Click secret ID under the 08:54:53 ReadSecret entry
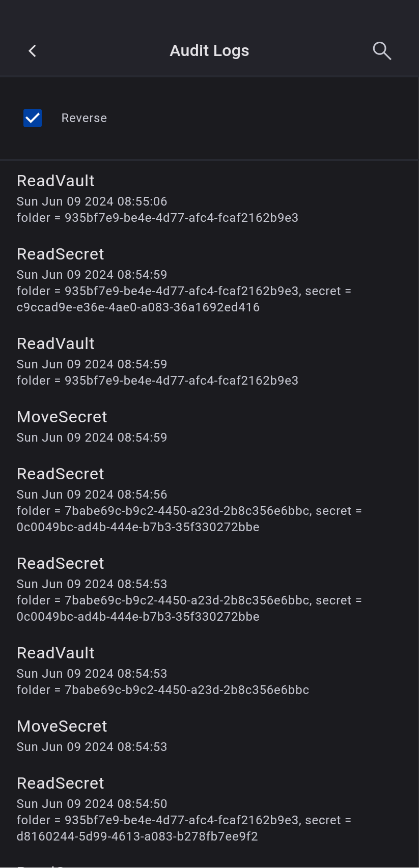 pos(138,617)
